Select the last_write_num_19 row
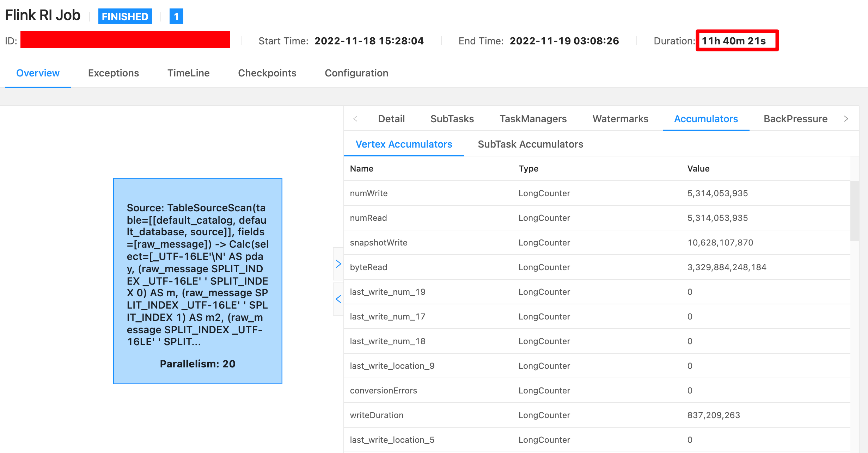Image resolution: width=868 pixels, height=453 pixels. (597, 292)
